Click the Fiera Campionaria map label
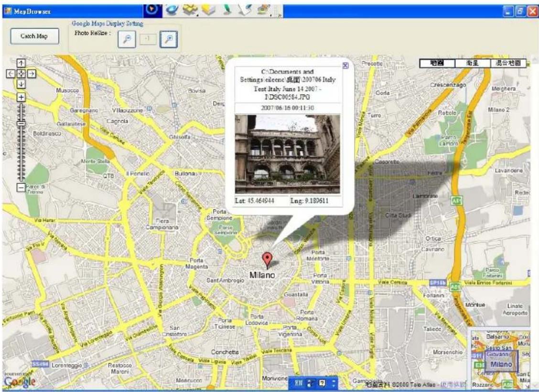 (x=162, y=224)
